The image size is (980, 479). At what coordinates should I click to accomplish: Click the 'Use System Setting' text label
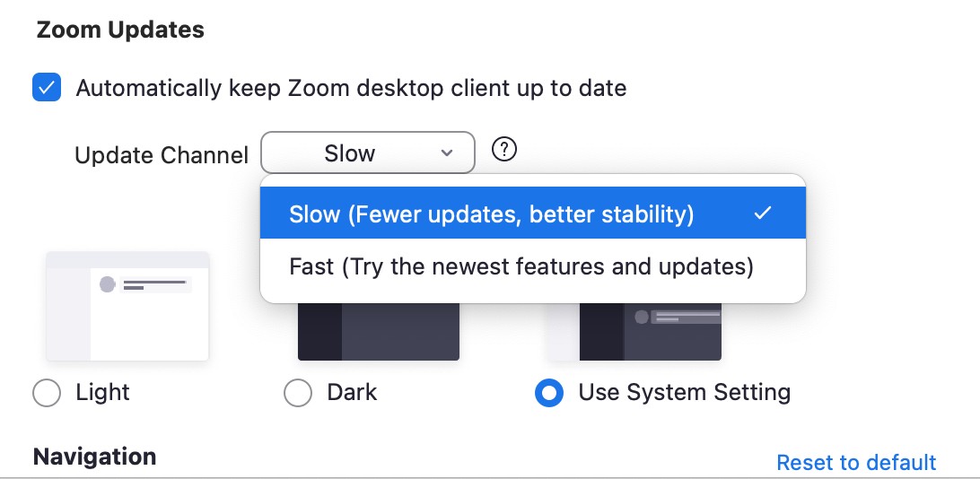685,393
